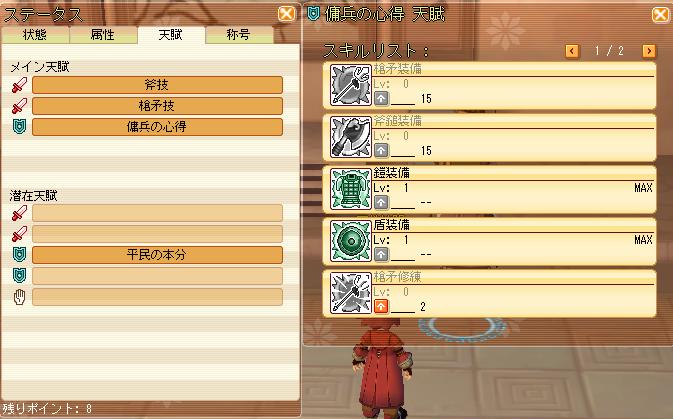This screenshot has width=673, height=419.
Task: Select the 盾装備 shield skill icon
Action: (x=351, y=241)
